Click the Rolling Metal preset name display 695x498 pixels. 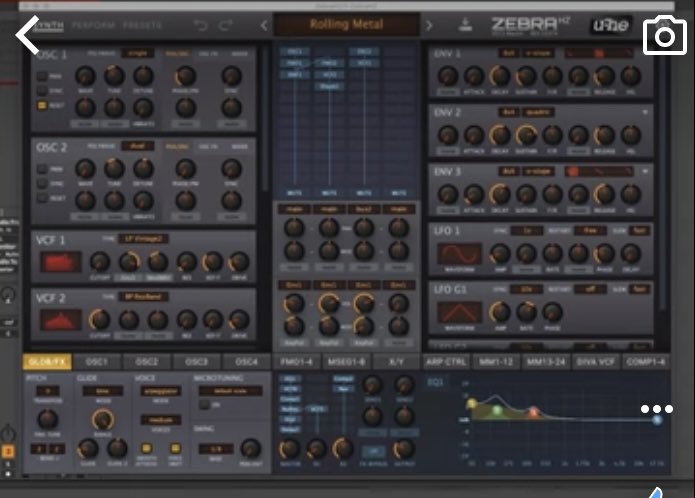[x=346, y=24]
